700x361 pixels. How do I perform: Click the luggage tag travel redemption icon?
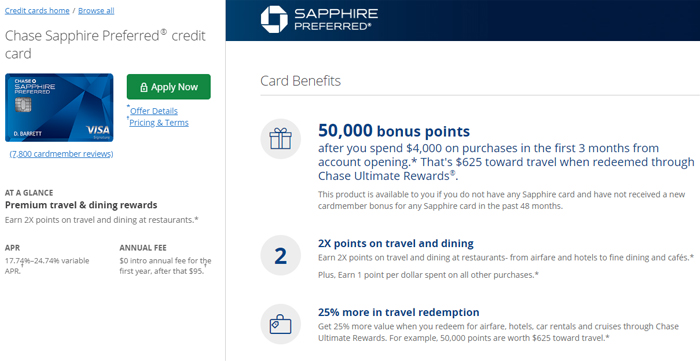point(280,324)
